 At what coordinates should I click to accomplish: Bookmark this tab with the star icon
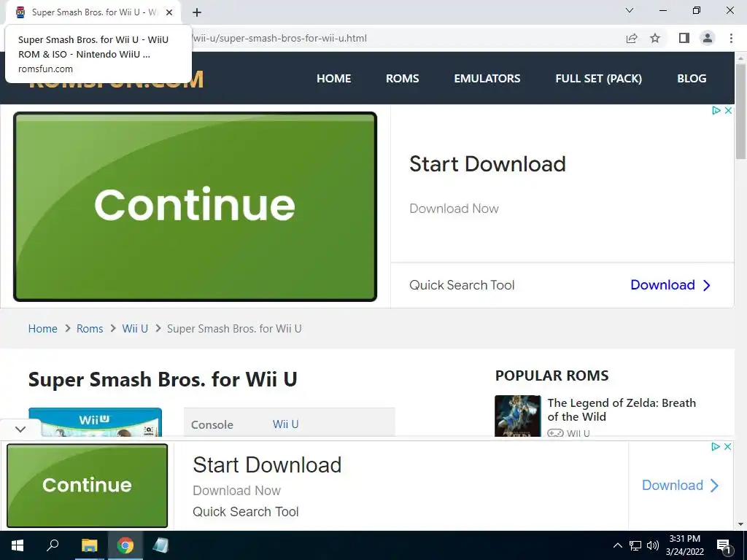[x=655, y=38]
